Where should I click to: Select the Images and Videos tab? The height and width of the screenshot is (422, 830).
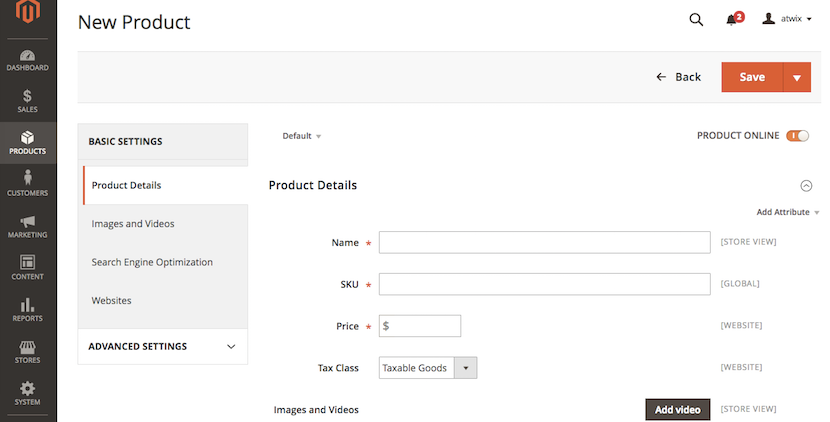pyautogui.click(x=133, y=224)
